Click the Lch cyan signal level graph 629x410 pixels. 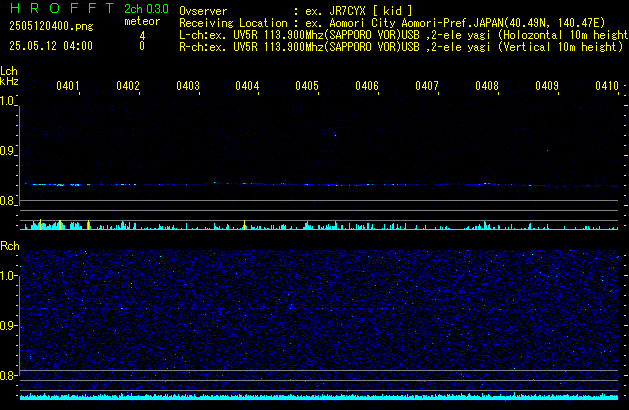pyautogui.click(x=319, y=225)
